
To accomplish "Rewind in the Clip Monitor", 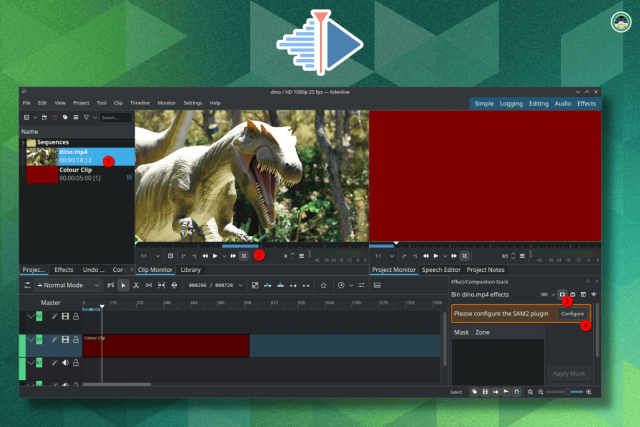I will 204,256.
